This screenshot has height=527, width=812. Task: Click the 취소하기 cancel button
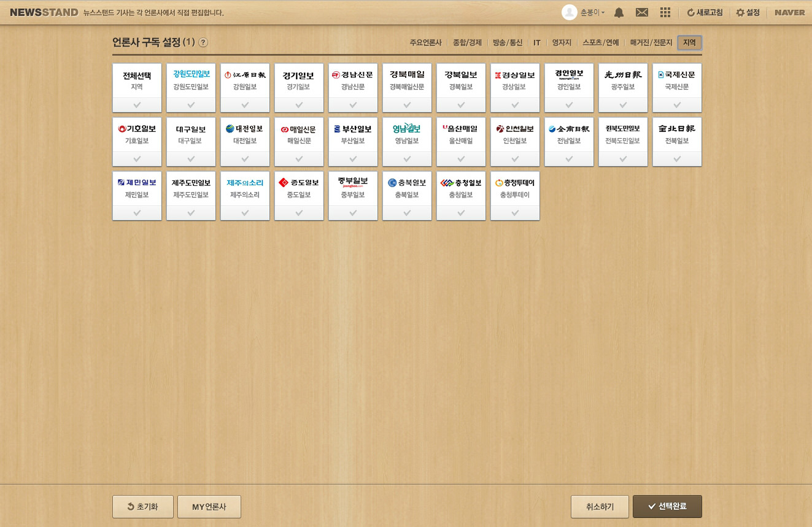click(x=600, y=507)
